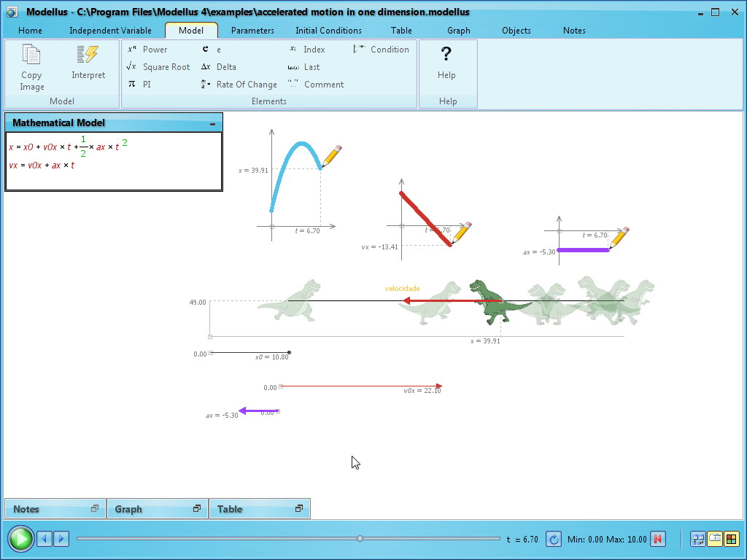Step backward one time step
Image resolution: width=747 pixels, height=560 pixels.
(44, 539)
